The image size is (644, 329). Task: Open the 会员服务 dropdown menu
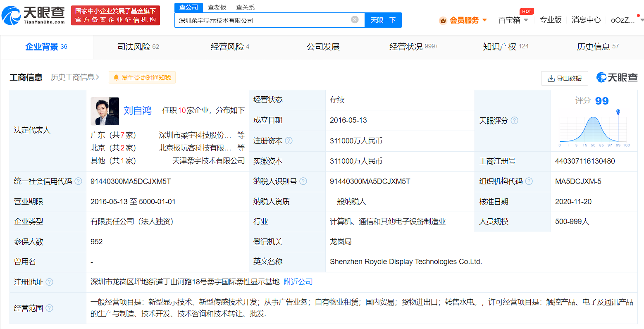point(463,20)
